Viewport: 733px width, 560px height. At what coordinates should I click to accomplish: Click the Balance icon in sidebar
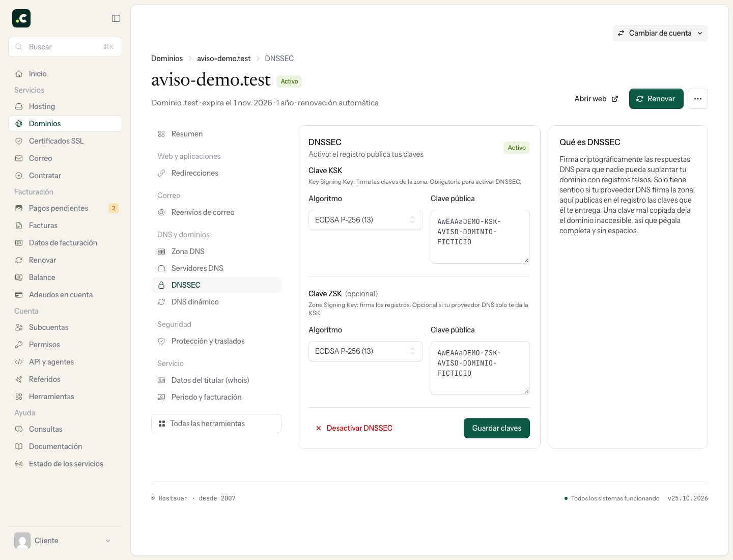[x=19, y=277]
